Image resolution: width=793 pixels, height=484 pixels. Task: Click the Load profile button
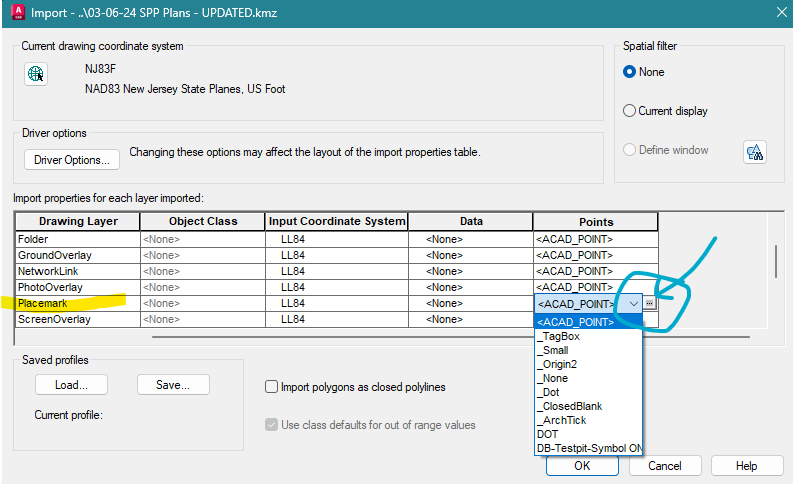coord(71,385)
